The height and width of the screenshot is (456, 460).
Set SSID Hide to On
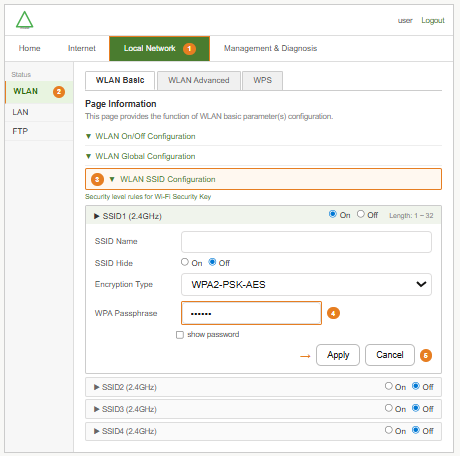tap(185, 262)
